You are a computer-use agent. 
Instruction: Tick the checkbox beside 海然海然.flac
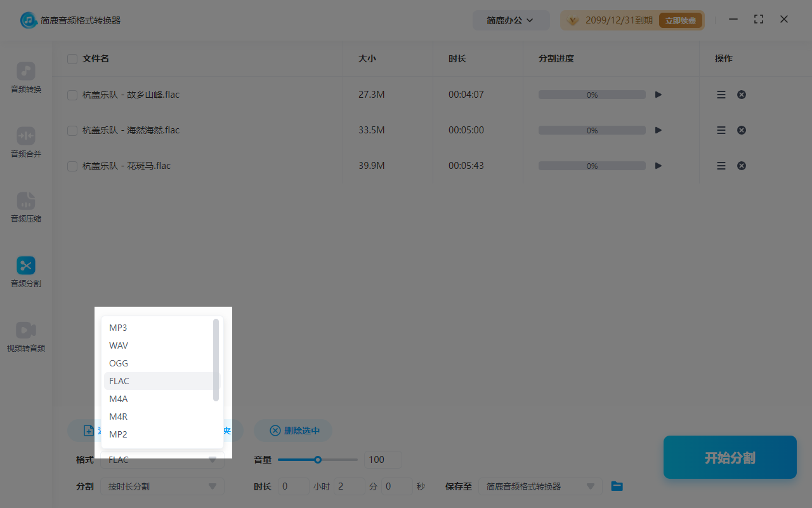pos(72,130)
